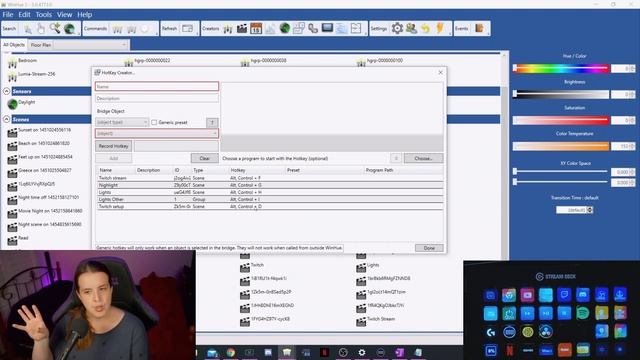Viewport: 640px width, 360px height.
Task: Click the stacked blue sheets icon in Creators
Action: [x=342, y=29]
